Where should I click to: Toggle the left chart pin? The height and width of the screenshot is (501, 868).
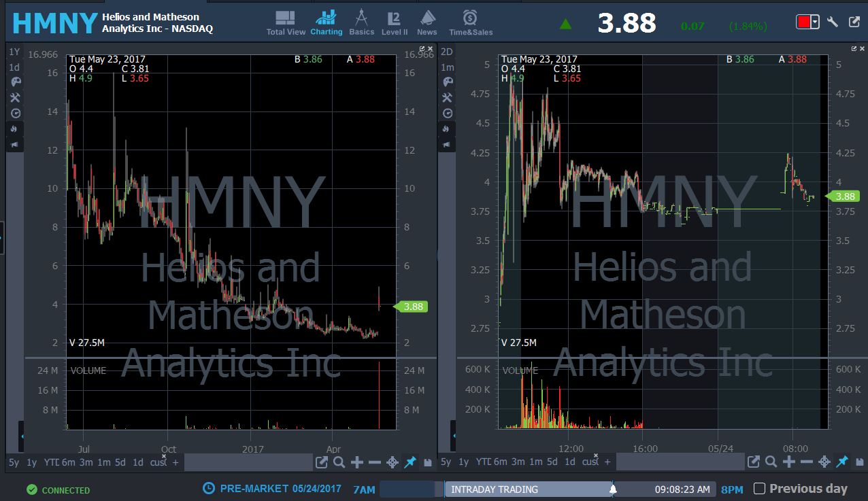[x=410, y=462]
